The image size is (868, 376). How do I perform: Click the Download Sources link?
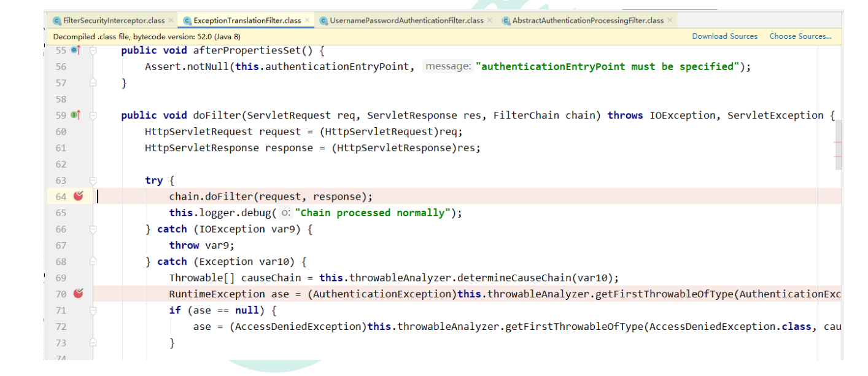[724, 36]
